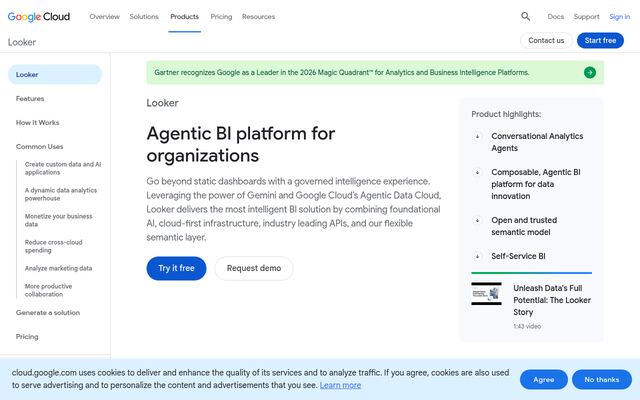Click the green arrow icon in Gartner banner
The width and height of the screenshot is (640, 400).
(x=589, y=73)
